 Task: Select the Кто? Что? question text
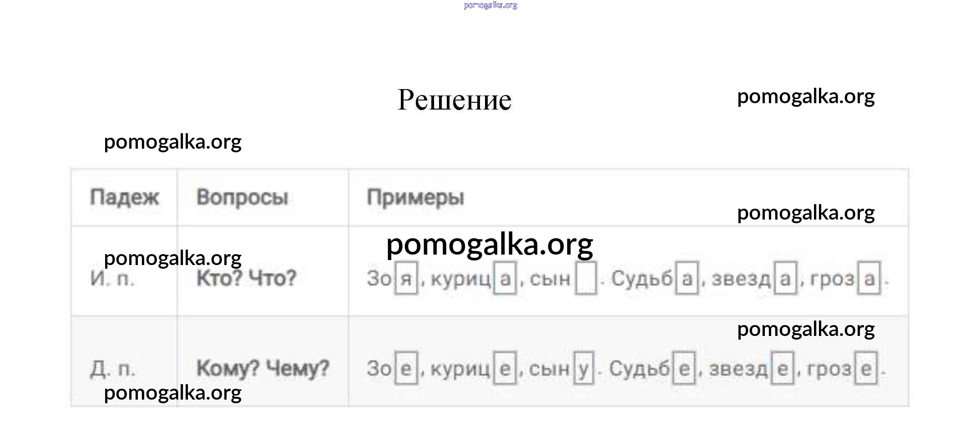(246, 278)
